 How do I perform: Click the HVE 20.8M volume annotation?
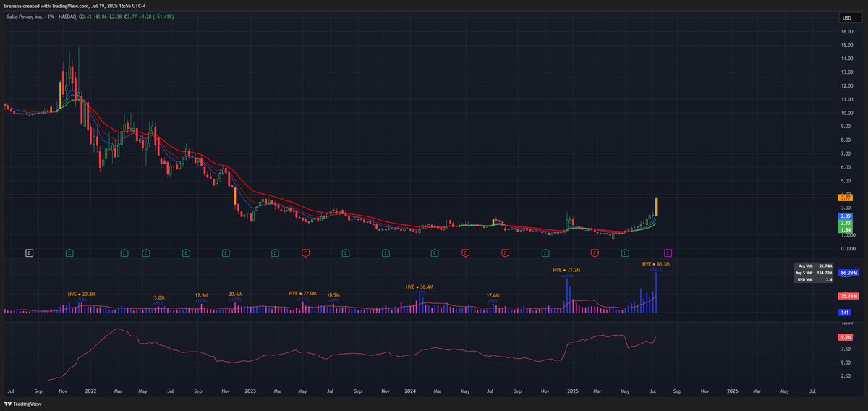[81, 294]
